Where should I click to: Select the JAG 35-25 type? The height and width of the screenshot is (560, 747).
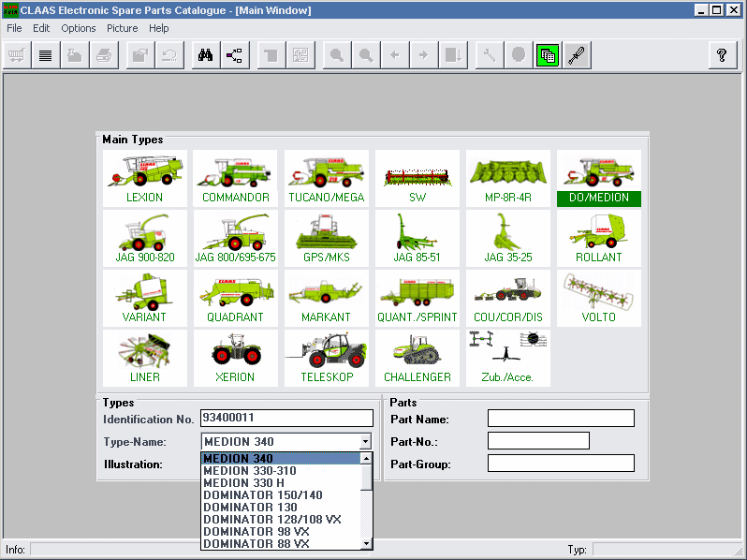[x=508, y=238]
